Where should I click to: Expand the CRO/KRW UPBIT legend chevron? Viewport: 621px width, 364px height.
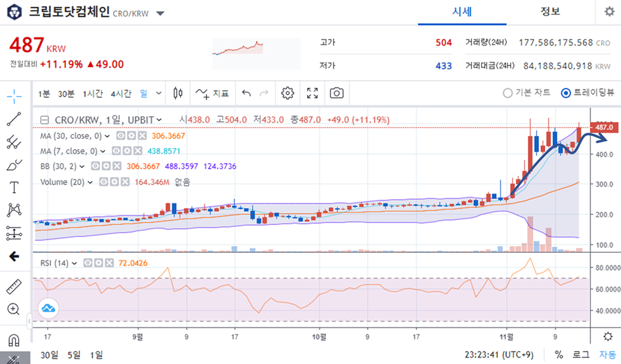pyautogui.click(x=159, y=120)
